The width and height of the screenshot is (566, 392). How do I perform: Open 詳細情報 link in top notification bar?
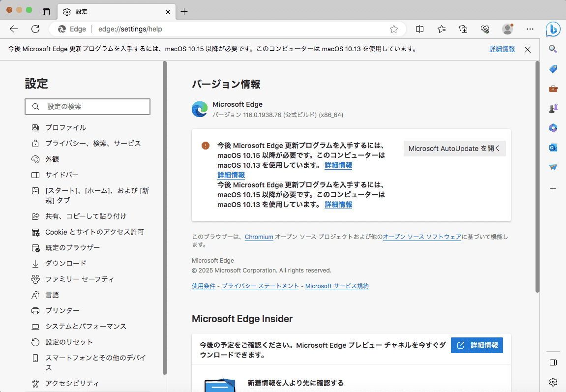502,49
